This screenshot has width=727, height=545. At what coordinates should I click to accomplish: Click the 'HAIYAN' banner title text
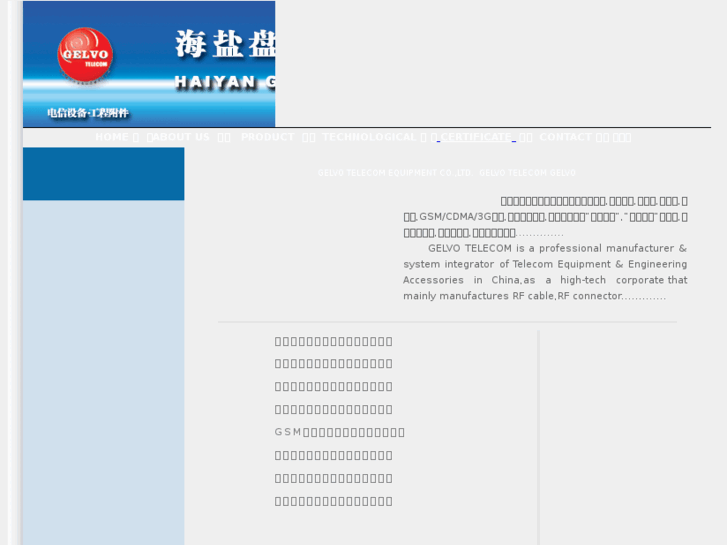[x=215, y=82]
